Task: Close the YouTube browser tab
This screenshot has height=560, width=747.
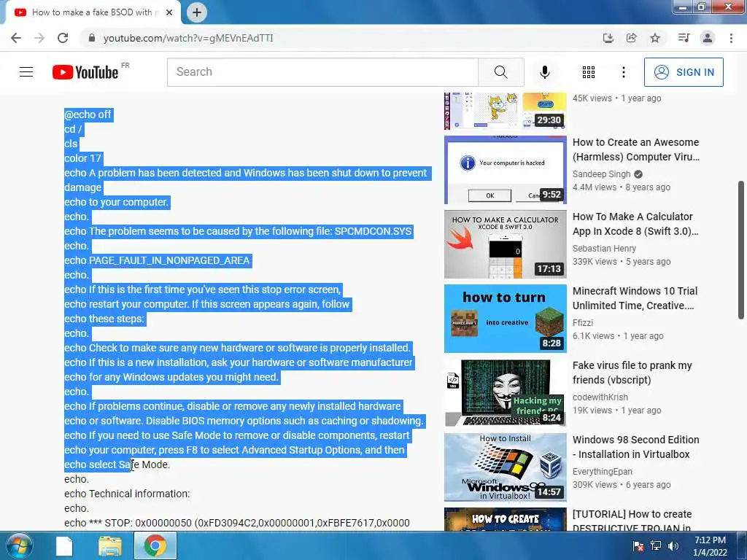Action: pyautogui.click(x=169, y=12)
